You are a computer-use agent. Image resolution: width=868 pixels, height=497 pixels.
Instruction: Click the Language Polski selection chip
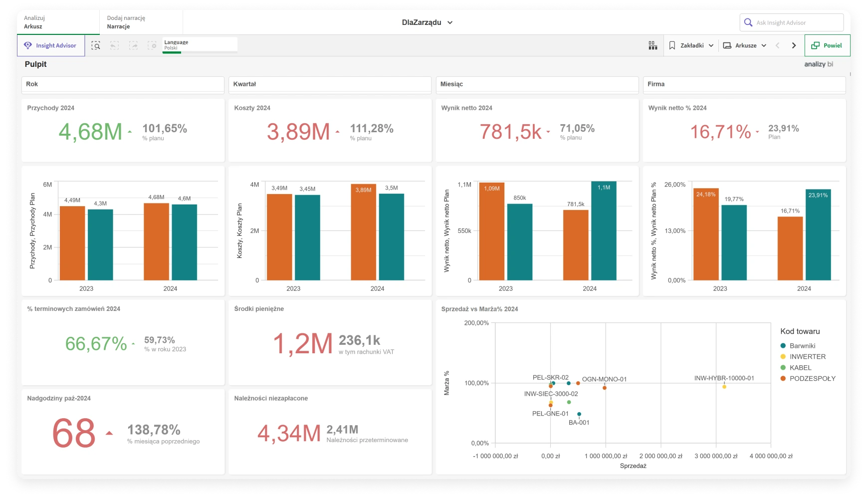(200, 45)
